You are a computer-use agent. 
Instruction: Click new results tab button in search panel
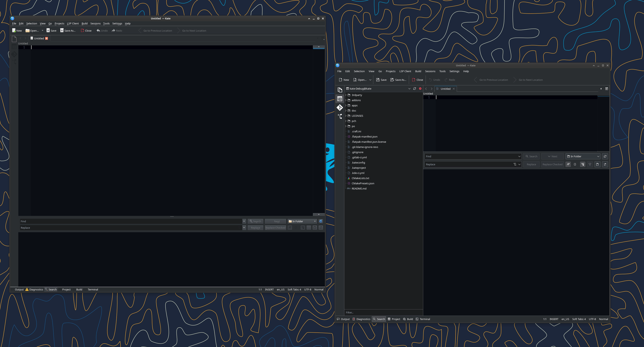coord(597,164)
